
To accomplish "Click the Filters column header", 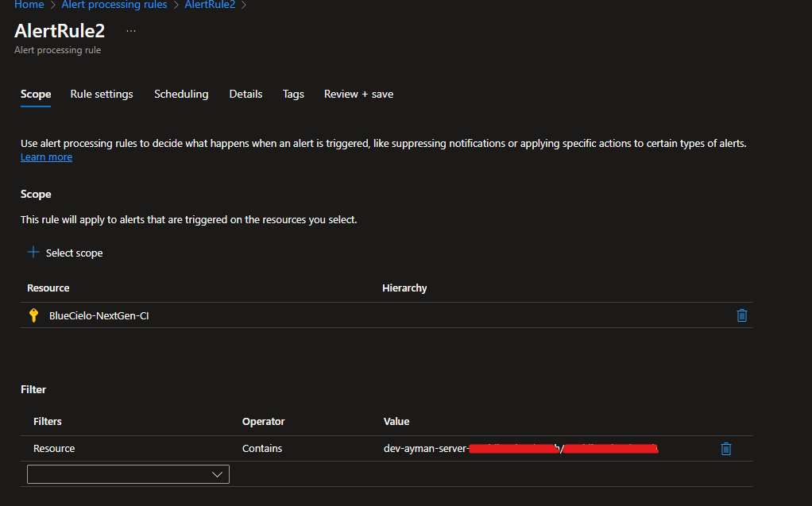I will 47,422.
